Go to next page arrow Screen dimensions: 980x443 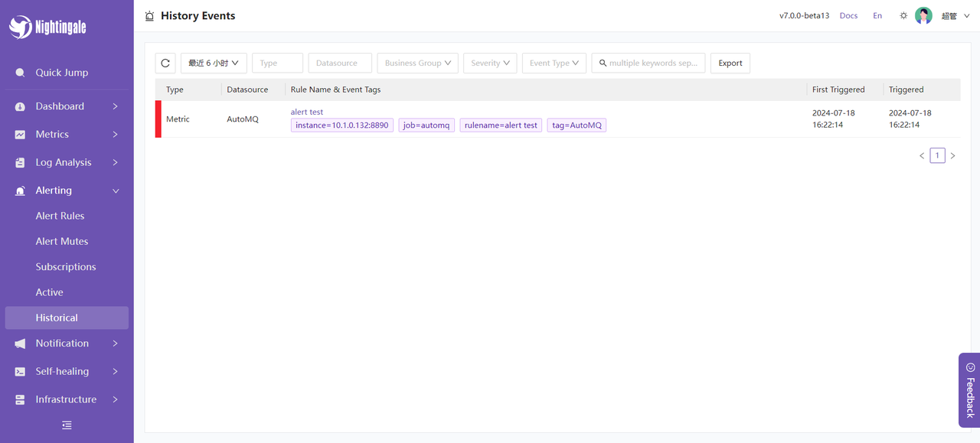click(952, 156)
